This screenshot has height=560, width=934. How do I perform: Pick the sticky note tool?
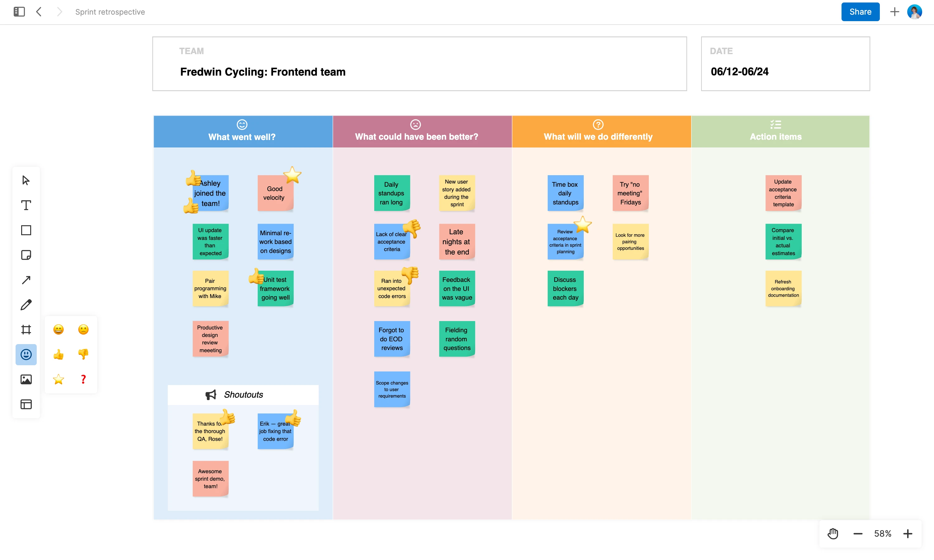(x=26, y=255)
